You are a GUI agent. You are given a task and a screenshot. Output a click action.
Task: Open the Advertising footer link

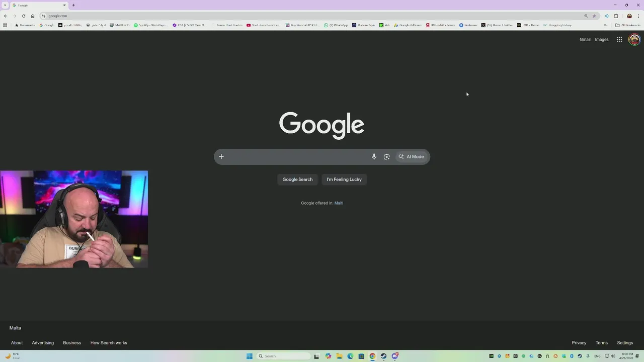pos(43,343)
